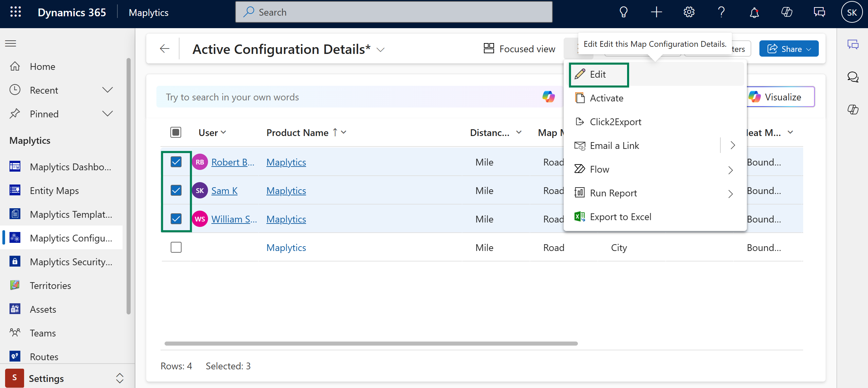Click the SK user avatar
Screen dimensions: 868x388
852,13
